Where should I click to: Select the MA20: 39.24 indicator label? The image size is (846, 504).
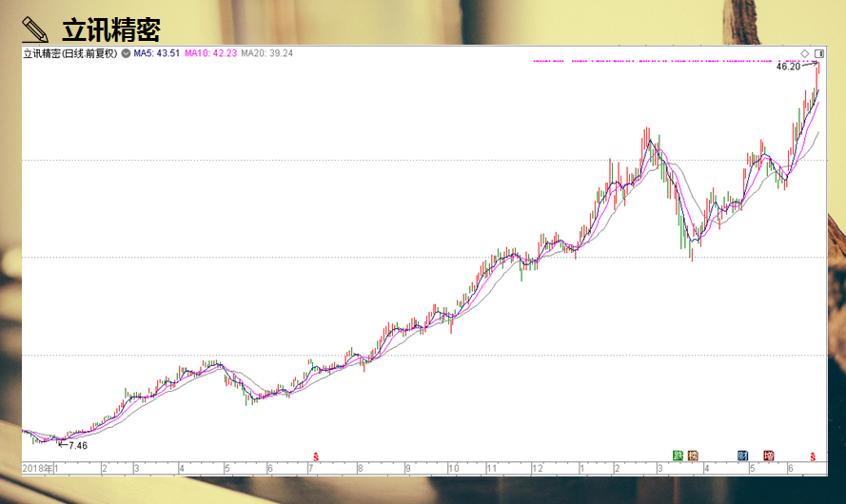point(267,53)
